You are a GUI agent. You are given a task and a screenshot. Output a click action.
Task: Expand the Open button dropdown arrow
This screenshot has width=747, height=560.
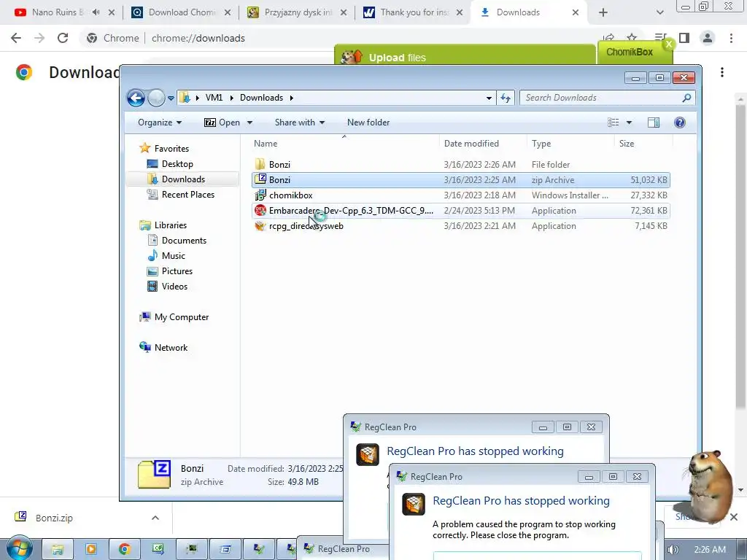coord(249,122)
